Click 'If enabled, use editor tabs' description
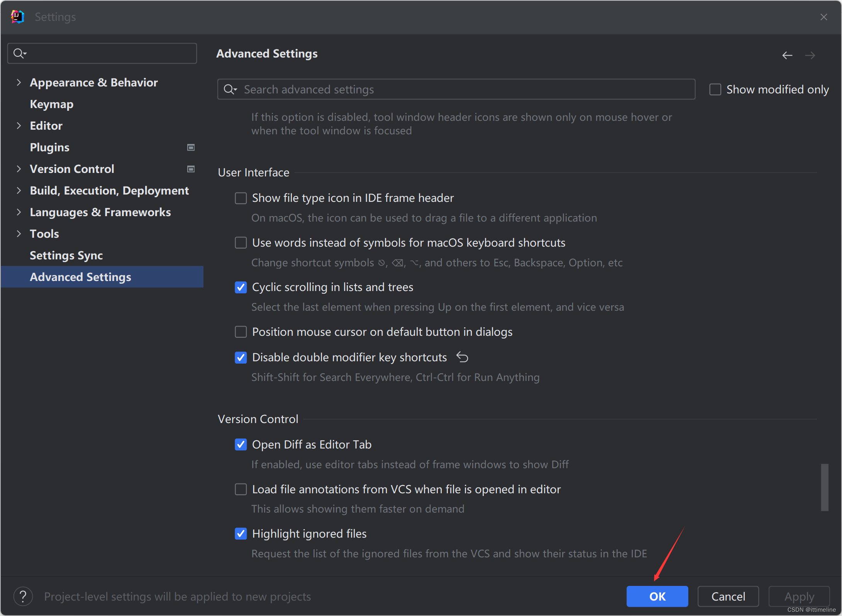The image size is (842, 616). click(x=410, y=464)
